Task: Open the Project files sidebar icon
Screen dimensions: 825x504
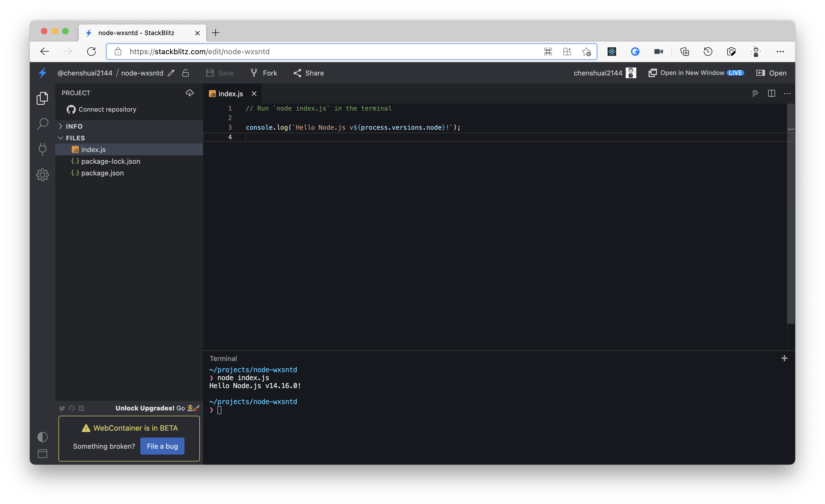Action: click(42, 98)
